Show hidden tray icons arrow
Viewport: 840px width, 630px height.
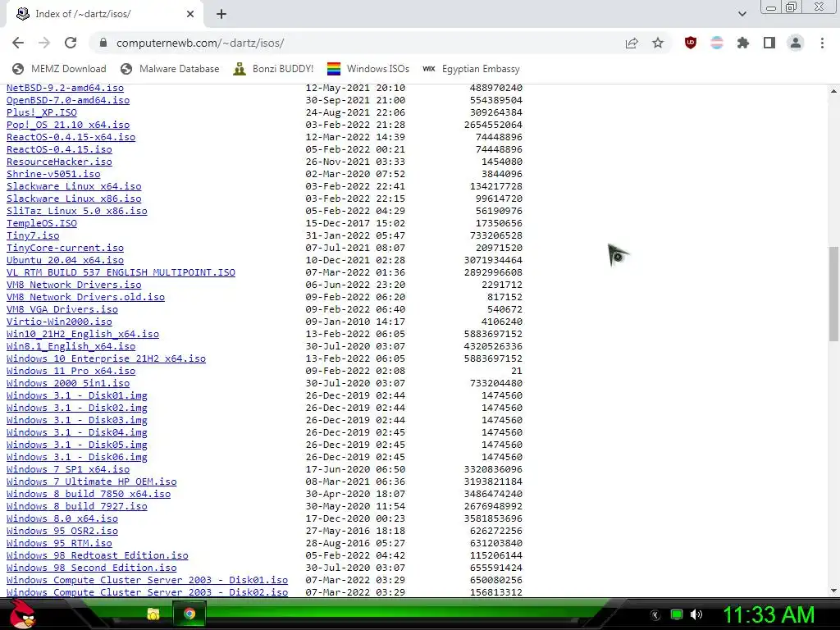(655, 615)
